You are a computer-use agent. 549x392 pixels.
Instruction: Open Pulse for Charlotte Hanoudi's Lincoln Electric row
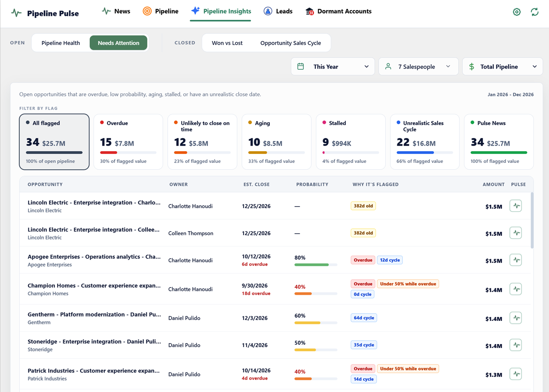[x=516, y=206]
